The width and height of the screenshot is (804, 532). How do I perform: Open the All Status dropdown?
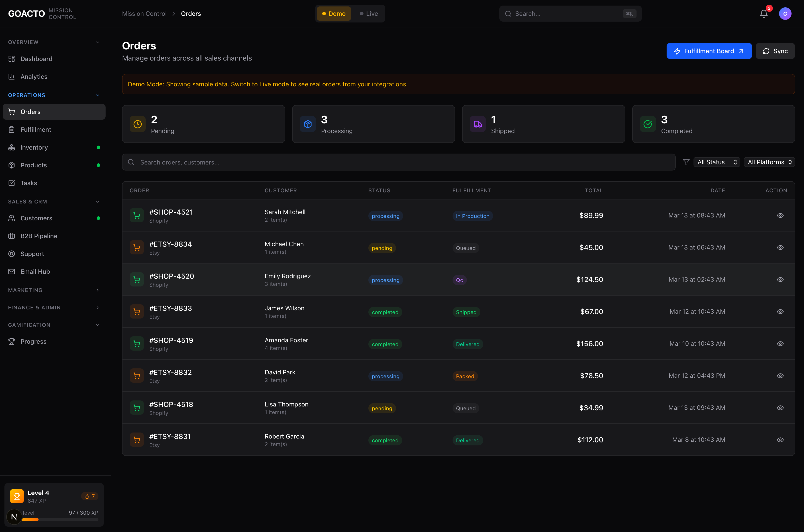pos(717,162)
